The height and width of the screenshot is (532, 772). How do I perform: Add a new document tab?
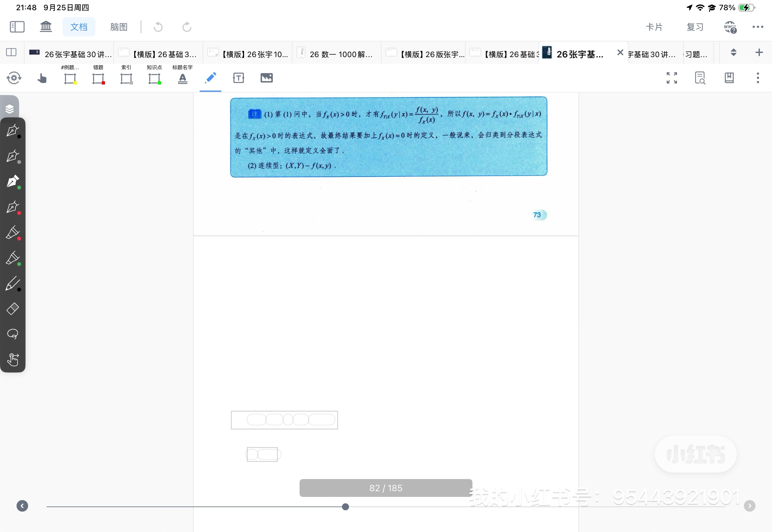(x=759, y=52)
